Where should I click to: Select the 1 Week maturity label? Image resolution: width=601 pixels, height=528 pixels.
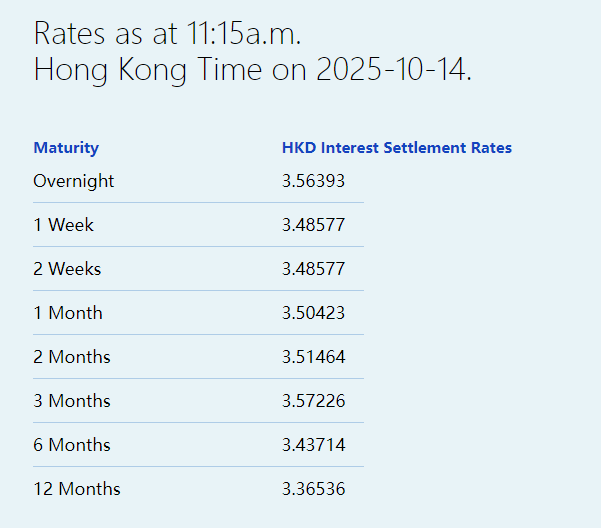tap(63, 225)
